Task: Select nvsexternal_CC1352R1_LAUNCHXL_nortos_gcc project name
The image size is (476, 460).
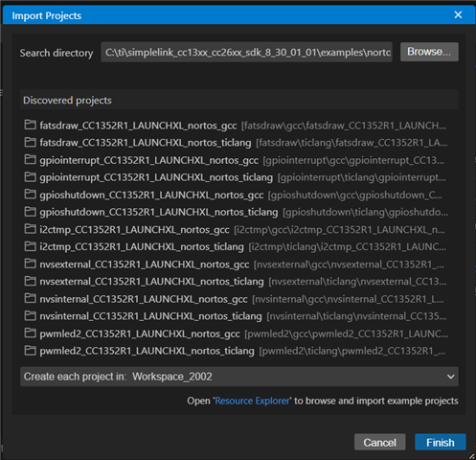Action: pyautogui.click(x=145, y=264)
